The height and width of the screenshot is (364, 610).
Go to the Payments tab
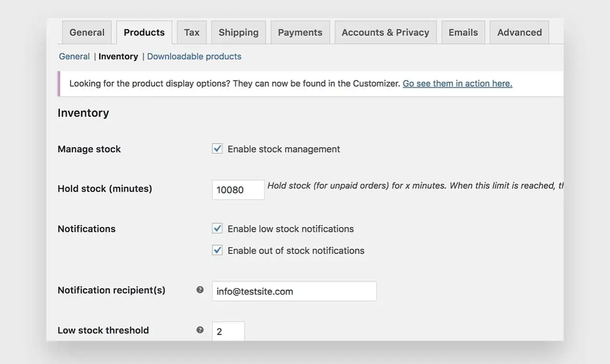(x=300, y=33)
